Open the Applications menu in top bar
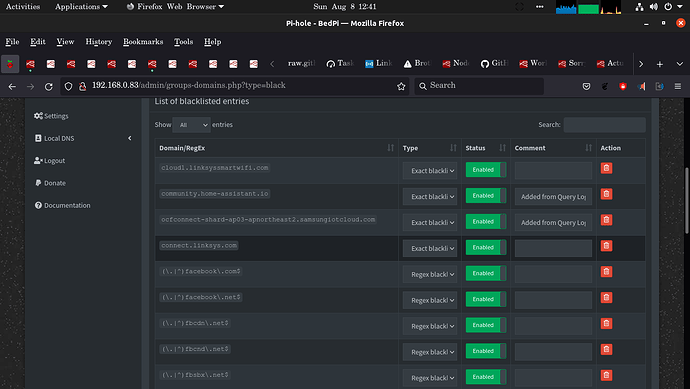The width and height of the screenshot is (690, 389). [x=81, y=7]
